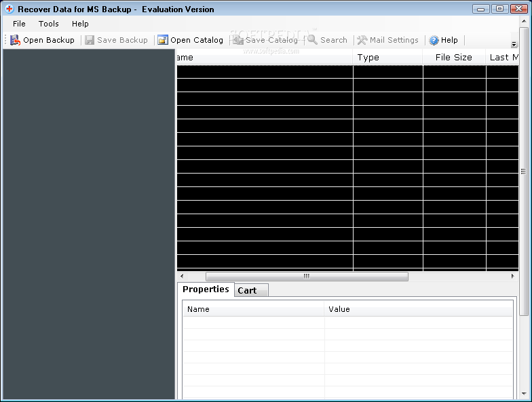
Task: Open the Tools menu
Action: tap(49, 24)
